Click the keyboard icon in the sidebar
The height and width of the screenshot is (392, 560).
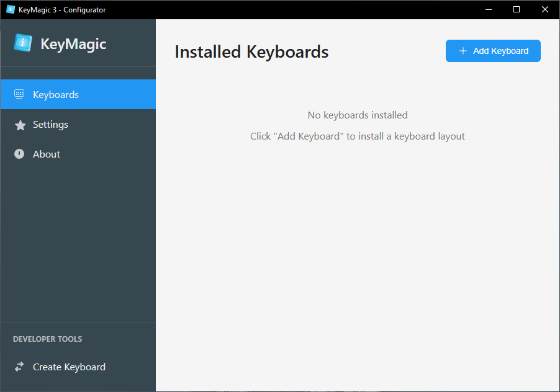19,94
